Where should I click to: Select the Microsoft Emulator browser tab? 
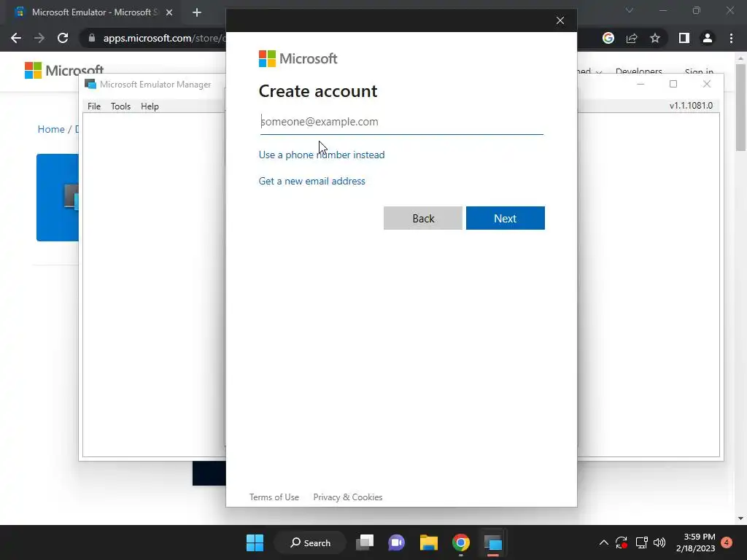coord(94,12)
